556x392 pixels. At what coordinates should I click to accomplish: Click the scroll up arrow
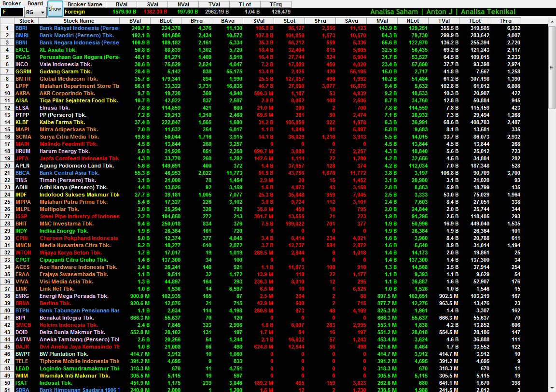click(552, 21)
